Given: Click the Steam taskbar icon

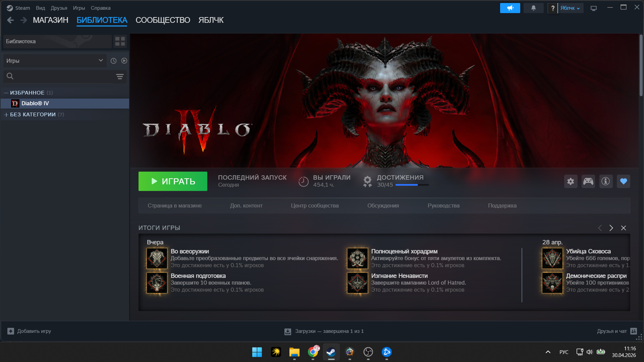Looking at the screenshot, I should pos(331,352).
